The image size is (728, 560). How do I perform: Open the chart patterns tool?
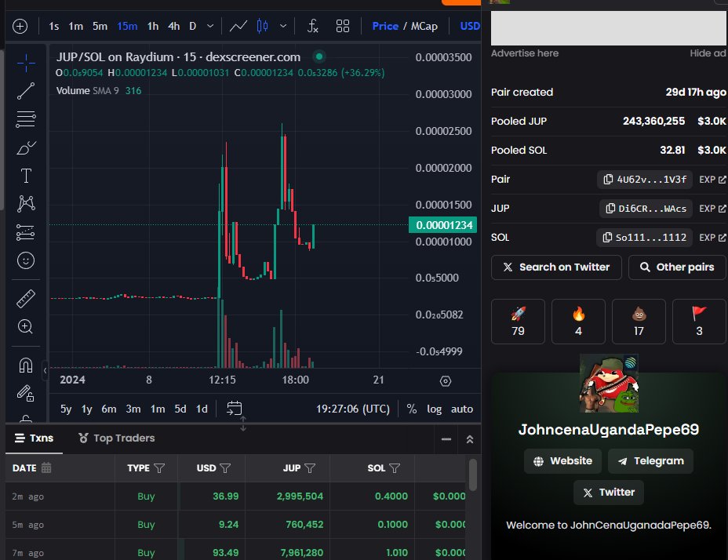coord(26,203)
